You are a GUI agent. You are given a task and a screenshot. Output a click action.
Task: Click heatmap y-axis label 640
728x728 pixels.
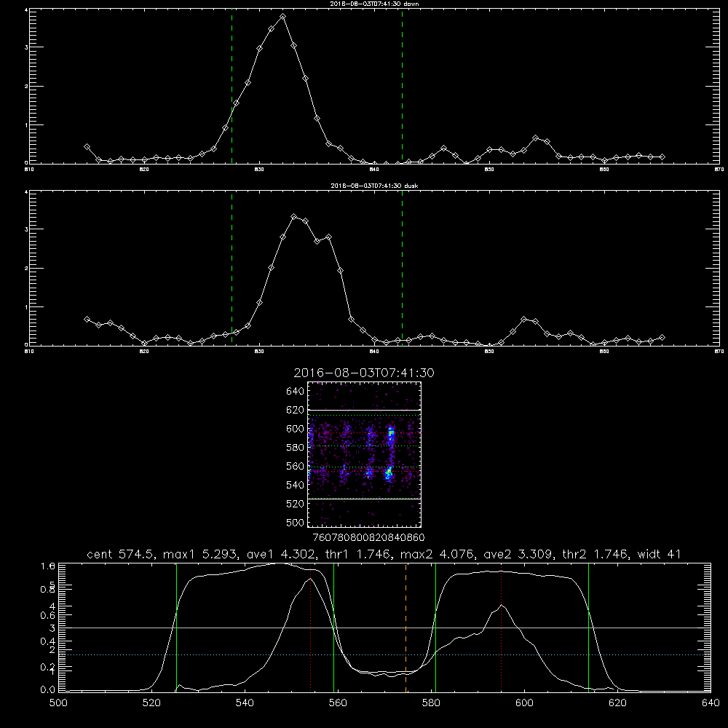[x=296, y=392]
